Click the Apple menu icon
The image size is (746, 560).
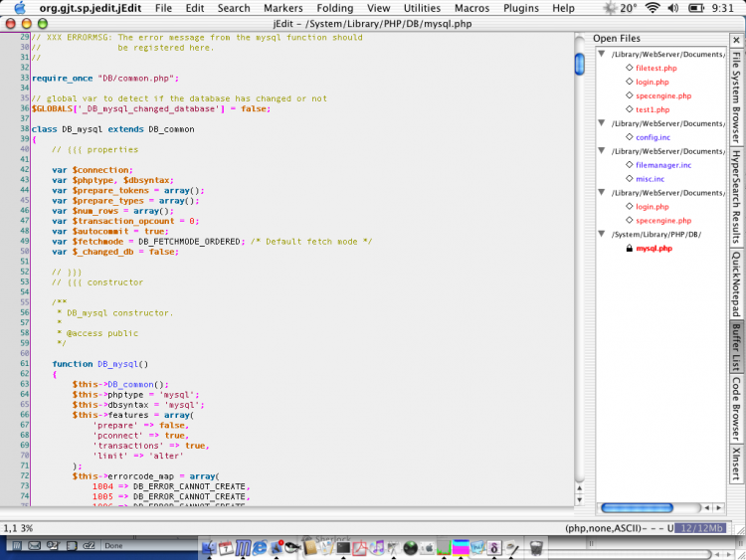click(x=19, y=8)
